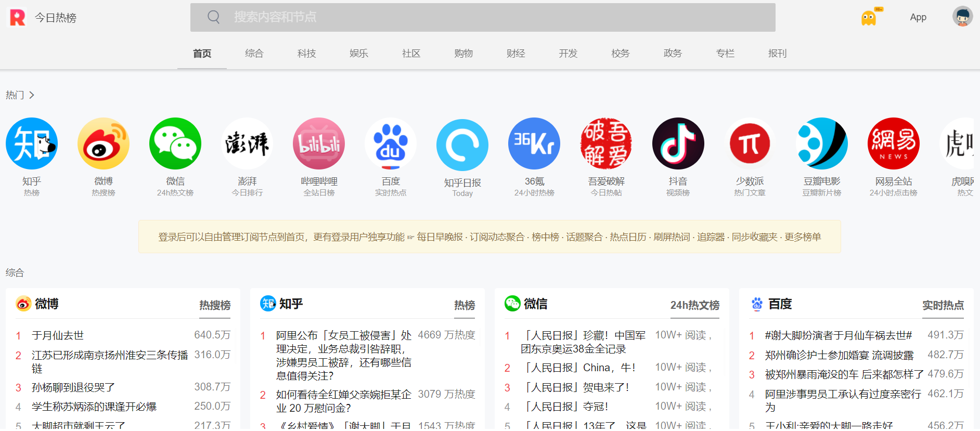Click the yellow login features notice banner

point(489,237)
